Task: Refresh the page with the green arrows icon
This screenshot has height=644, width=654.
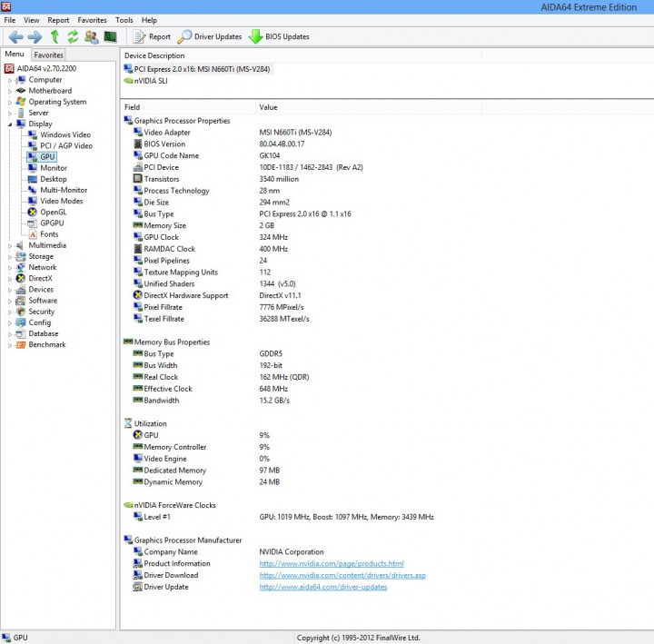Action: click(73, 36)
